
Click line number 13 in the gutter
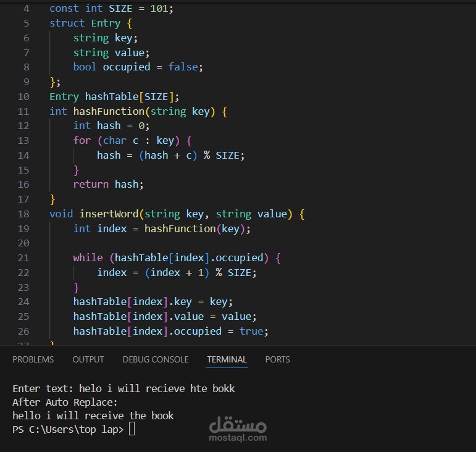[23, 141]
